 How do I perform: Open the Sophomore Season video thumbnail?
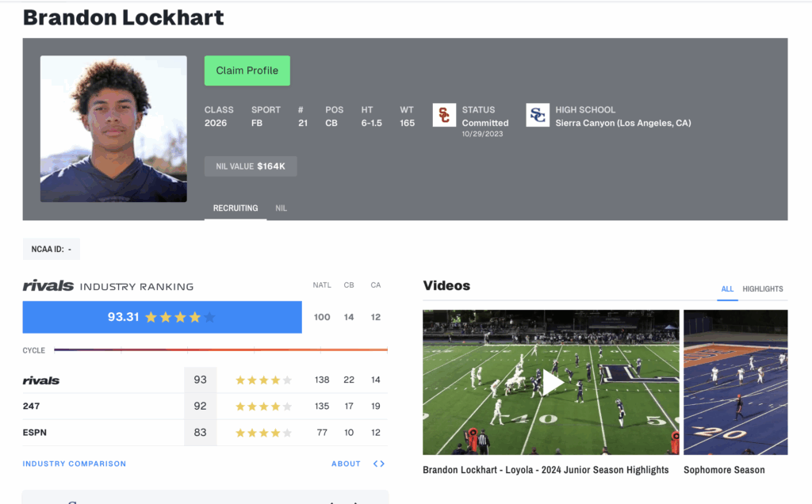pos(735,382)
